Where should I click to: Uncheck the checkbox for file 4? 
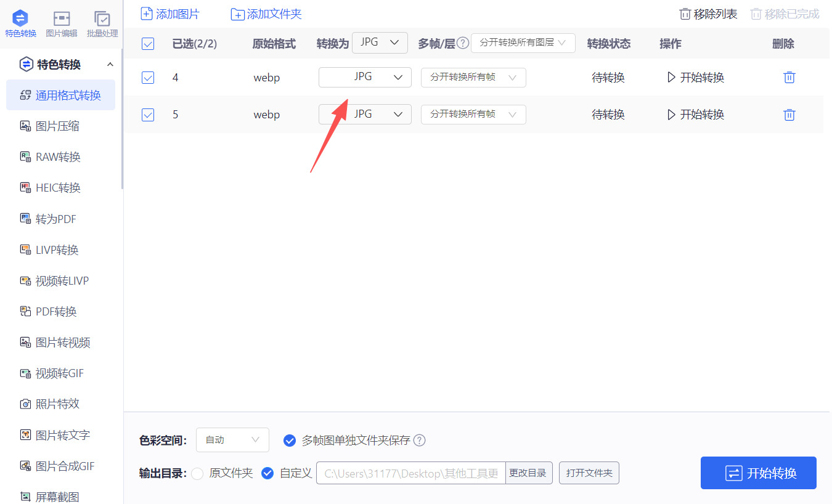click(148, 78)
